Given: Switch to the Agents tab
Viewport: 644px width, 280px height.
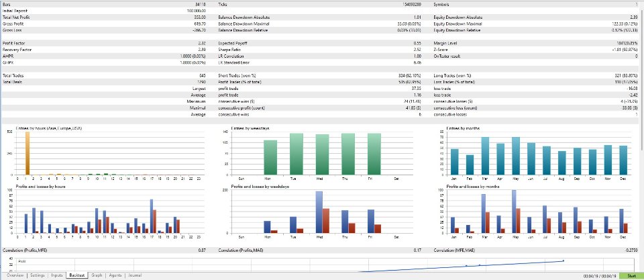Looking at the screenshot, I should [115, 275].
